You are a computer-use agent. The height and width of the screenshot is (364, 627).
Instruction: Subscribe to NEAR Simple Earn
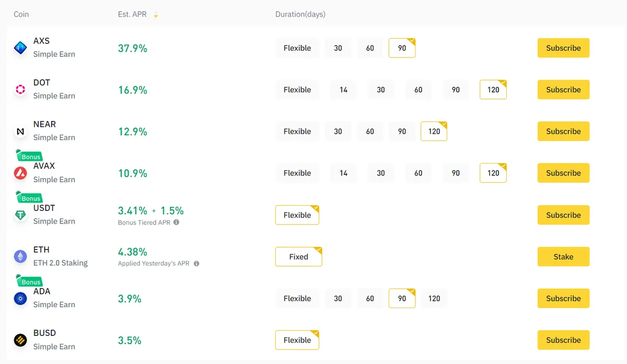tap(563, 132)
